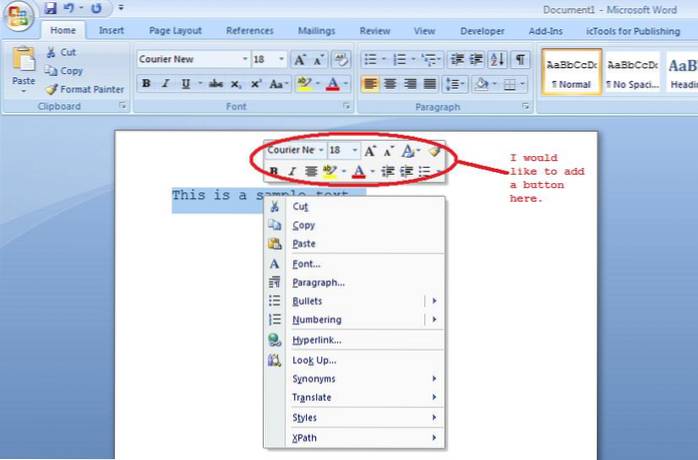Toggle Bold in the ribbon Font group
Screen dimensions: 698x460
(x=146, y=84)
